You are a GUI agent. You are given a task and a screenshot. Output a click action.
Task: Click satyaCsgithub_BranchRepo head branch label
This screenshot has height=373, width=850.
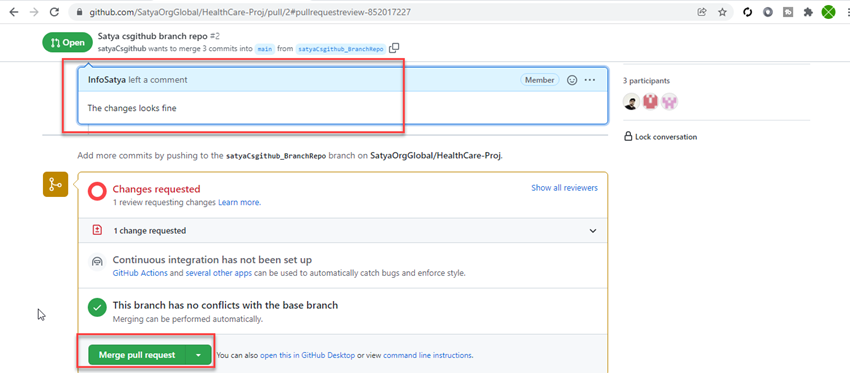(x=340, y=49)
